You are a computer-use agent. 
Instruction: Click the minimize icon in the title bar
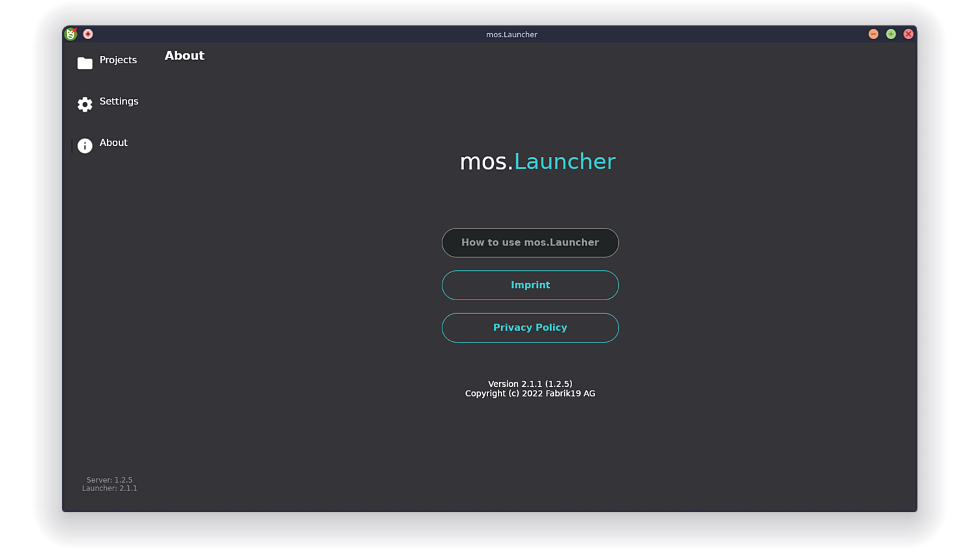pyautogui.click(x=873, y=33)
